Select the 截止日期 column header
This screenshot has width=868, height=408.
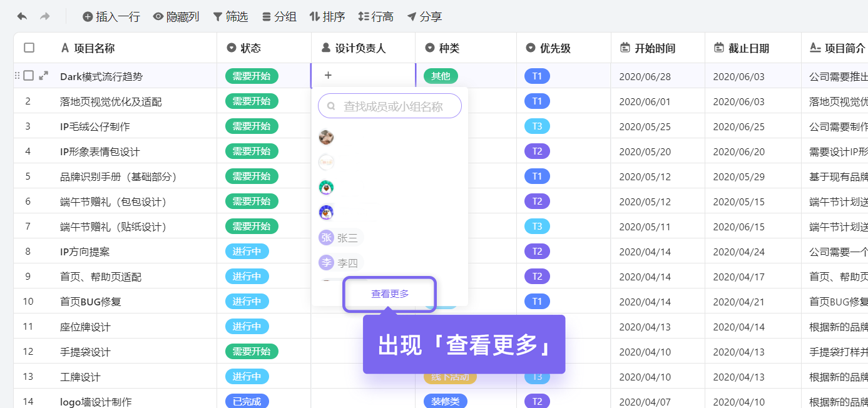(753, 48)
